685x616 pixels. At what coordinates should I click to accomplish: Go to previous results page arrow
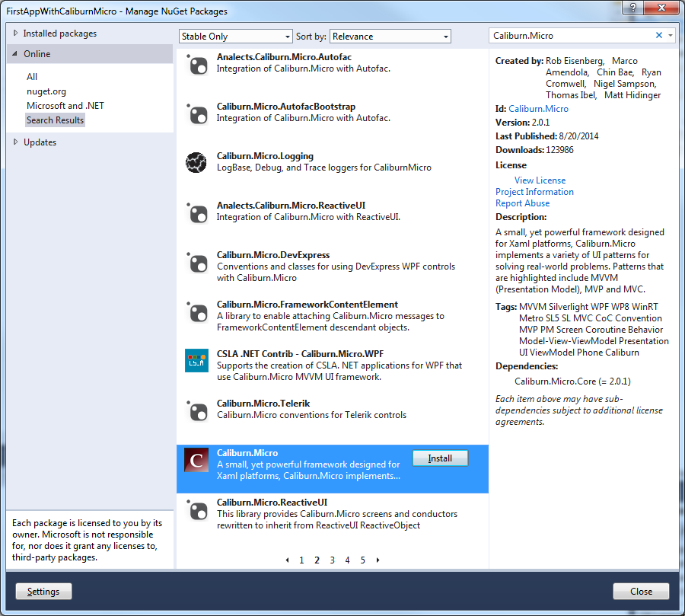[x=287, y=560]
